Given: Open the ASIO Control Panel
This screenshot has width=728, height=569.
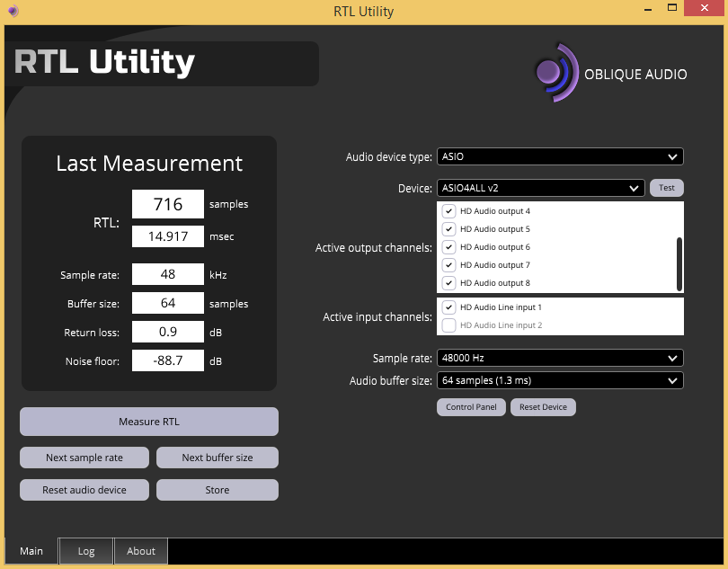Looking at the screenshot, I should [471, 407].
